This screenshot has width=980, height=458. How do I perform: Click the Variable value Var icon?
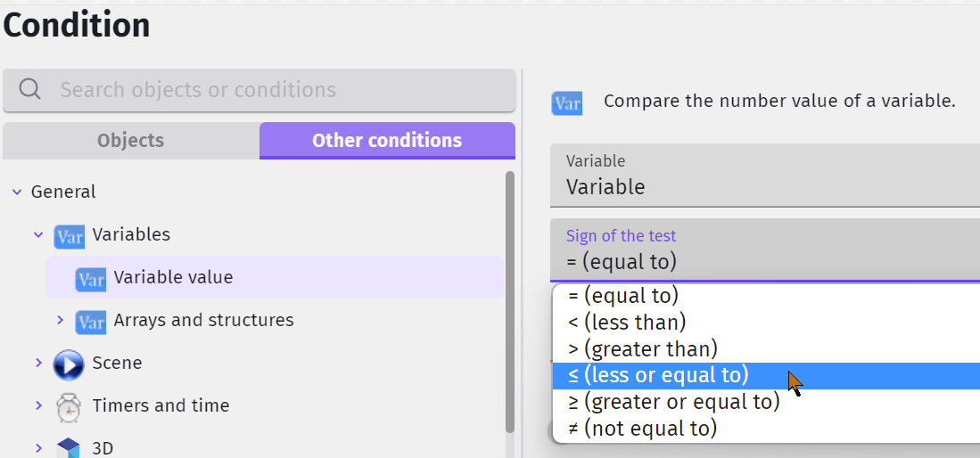pos(91,279)
